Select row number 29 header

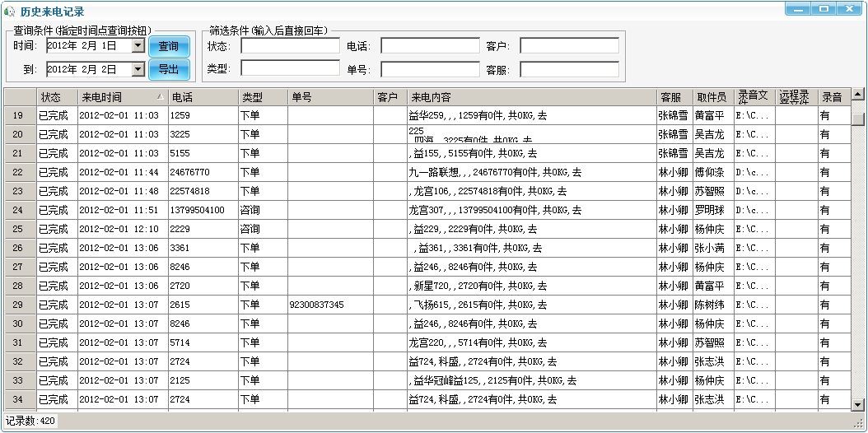pos(21,305)
